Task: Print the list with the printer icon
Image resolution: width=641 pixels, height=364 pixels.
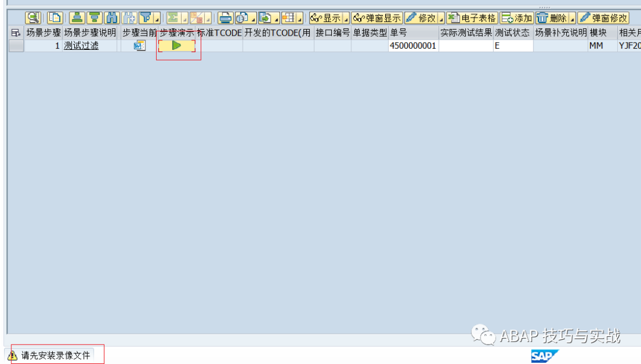Action: click(x=225, y=18)
